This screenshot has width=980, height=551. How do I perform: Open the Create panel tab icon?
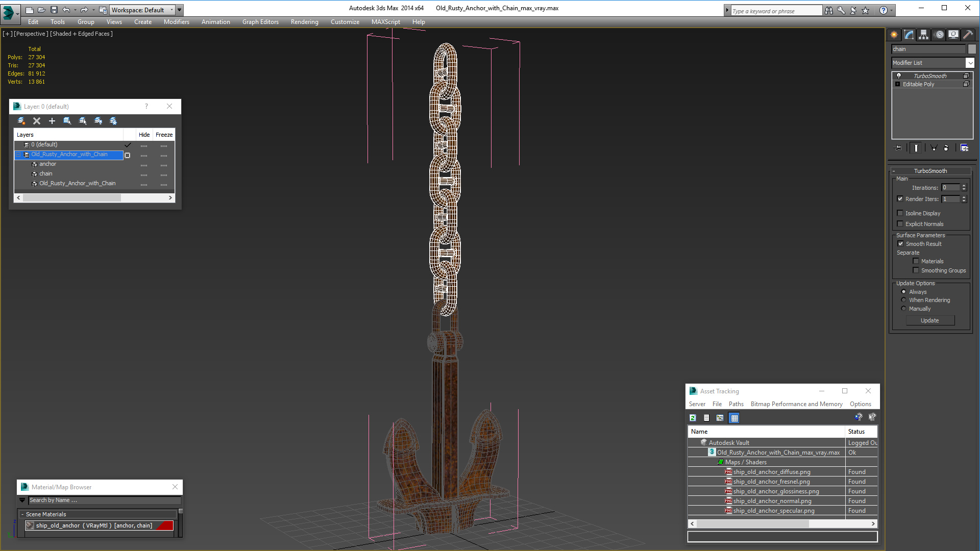894,35
